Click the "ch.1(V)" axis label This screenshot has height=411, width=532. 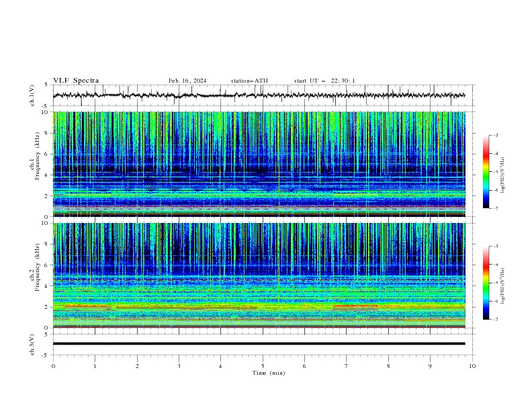click(x=32, y=95)
